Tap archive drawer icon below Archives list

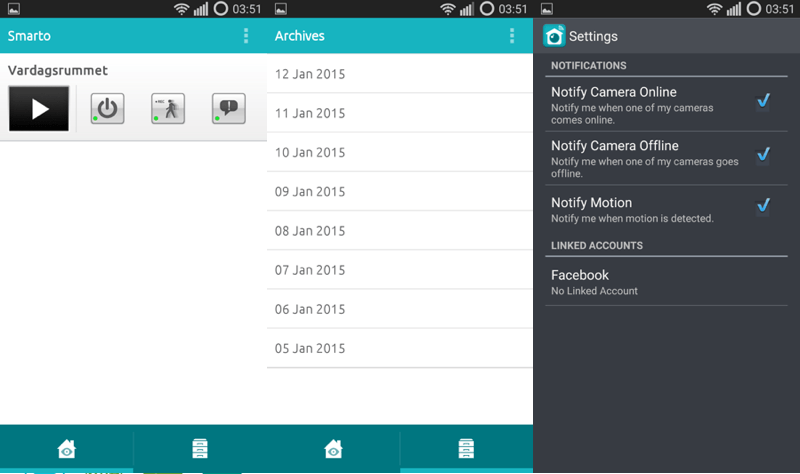click(466, 448)
